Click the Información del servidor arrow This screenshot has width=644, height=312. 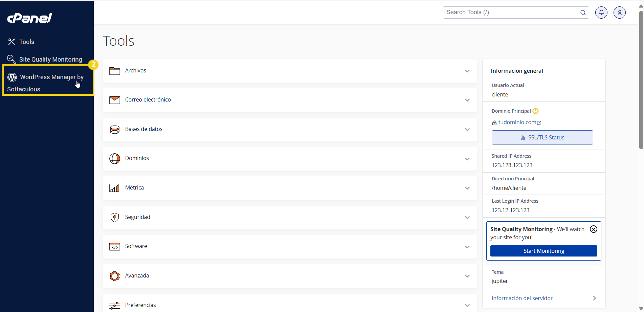(x=595, y=298)
